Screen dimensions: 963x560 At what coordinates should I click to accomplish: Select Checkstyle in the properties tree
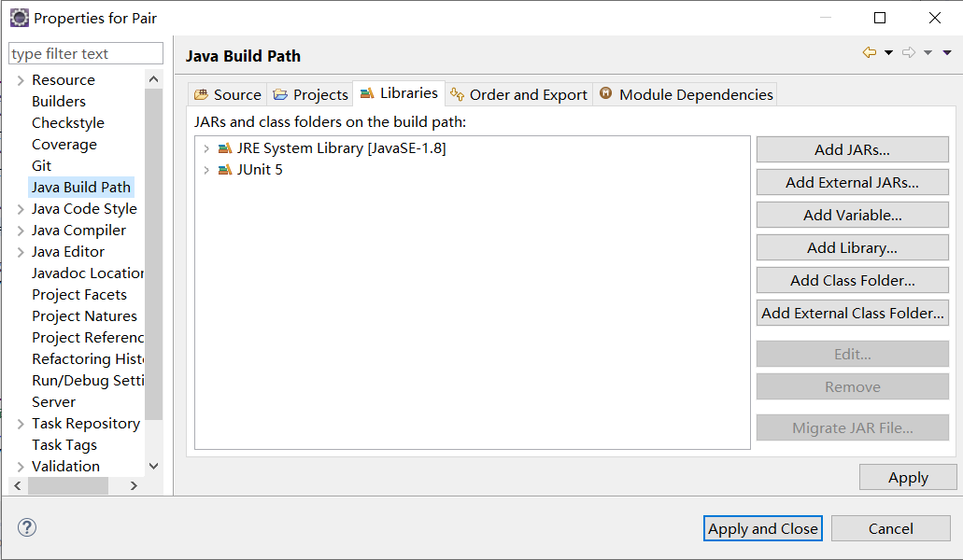(68, 123)
